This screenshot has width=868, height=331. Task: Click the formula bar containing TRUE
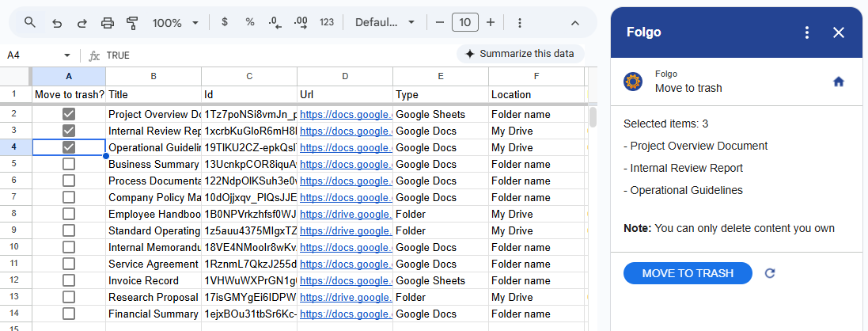click(x=277, y=55)
